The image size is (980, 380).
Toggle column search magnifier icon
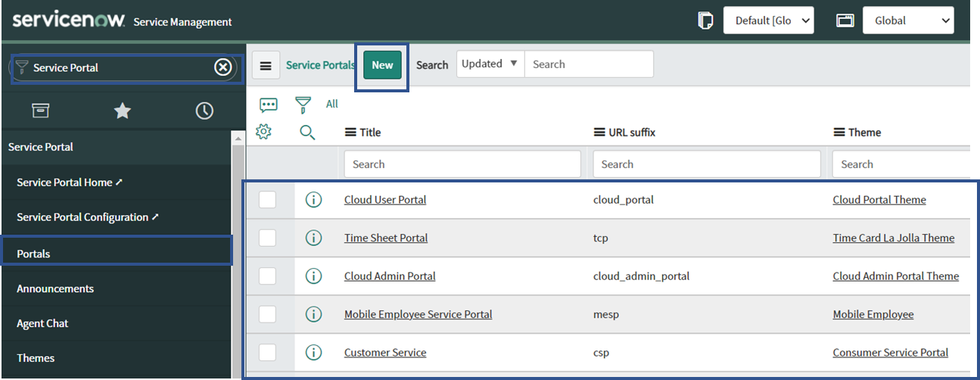tap(307, 132)
